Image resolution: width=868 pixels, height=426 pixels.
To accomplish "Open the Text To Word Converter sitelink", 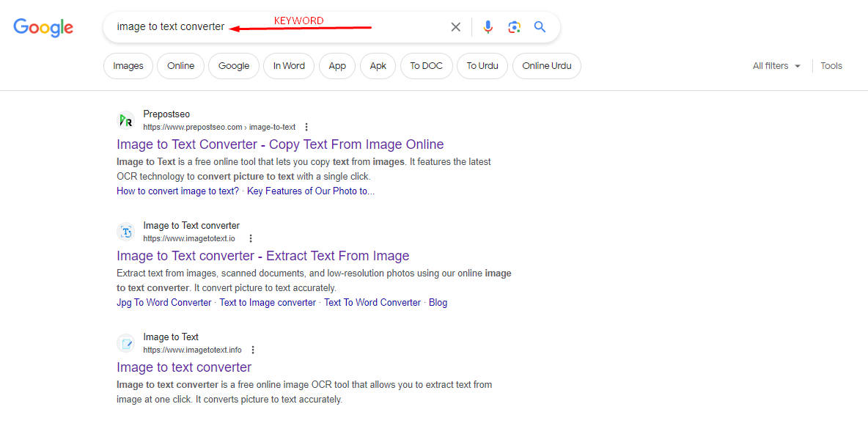I will coord(372,303).
